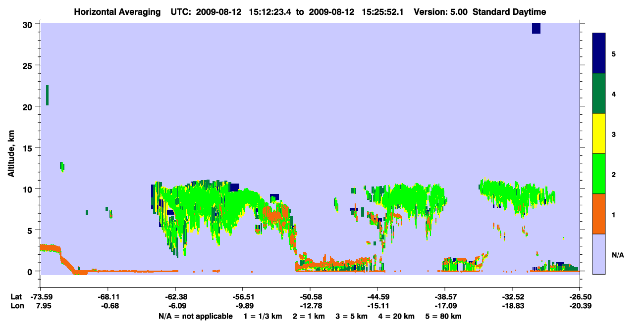
Task: Click the latitude value '-68.11'
Action: click(108, 297)
